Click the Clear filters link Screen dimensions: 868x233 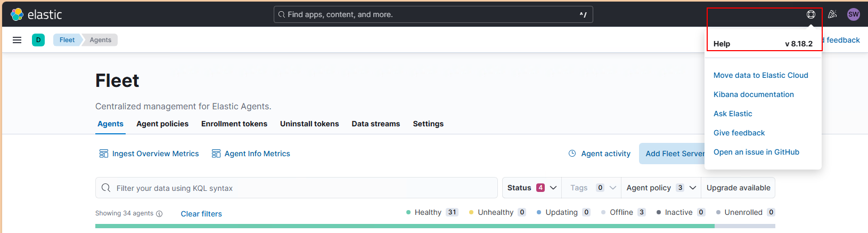[x=201, y=214]
